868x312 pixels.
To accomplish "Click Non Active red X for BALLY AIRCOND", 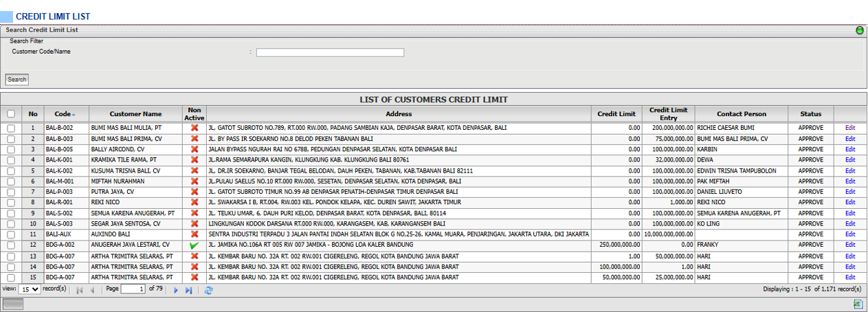I will point(194,149).
